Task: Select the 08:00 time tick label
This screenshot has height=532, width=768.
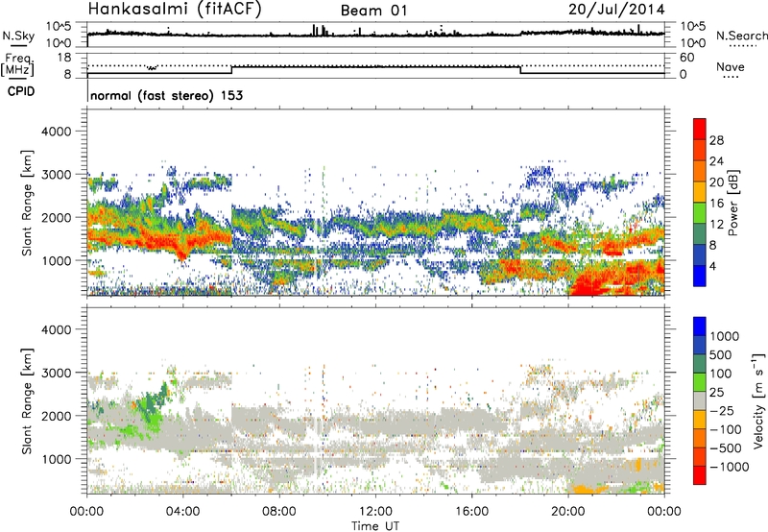Action: pyautogui.click(x=278, y=512)
